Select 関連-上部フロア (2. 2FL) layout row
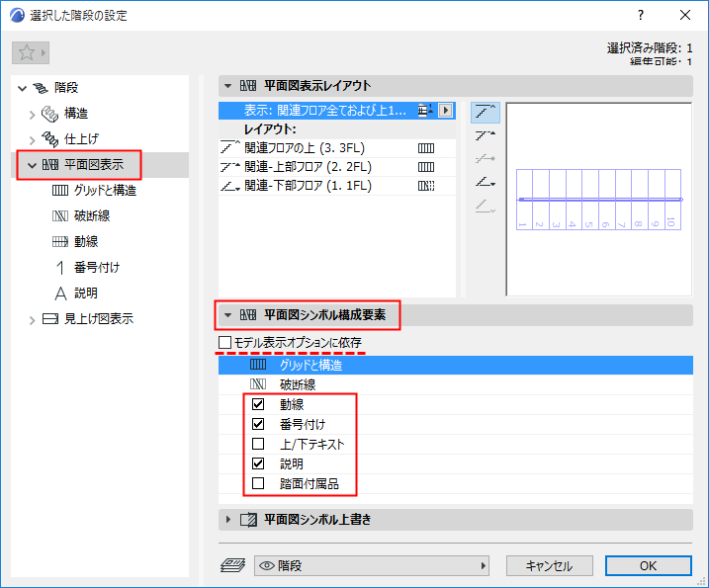This screenshot has height=588, width=709. [337, 167]
